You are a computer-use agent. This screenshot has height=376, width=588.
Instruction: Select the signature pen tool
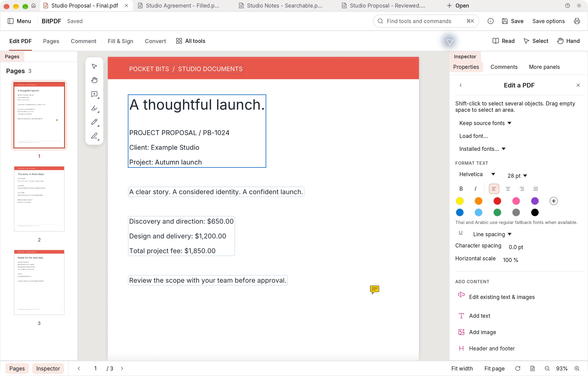[x=94, y=136]
